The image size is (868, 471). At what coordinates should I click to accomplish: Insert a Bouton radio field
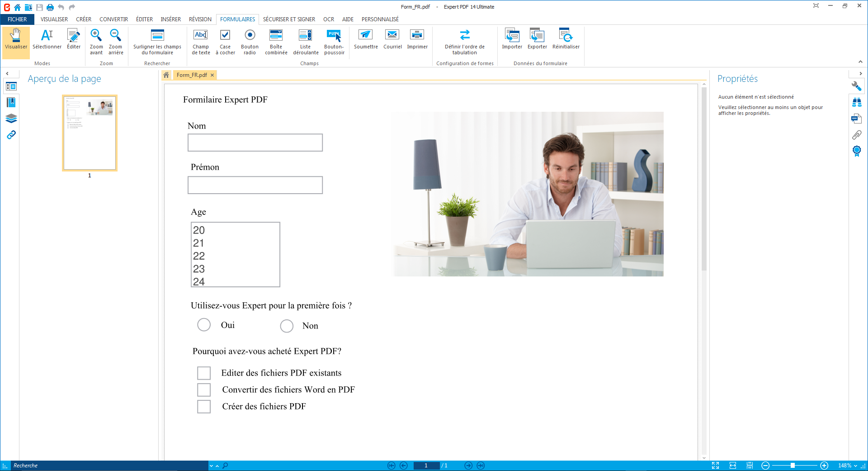point(250,42)
